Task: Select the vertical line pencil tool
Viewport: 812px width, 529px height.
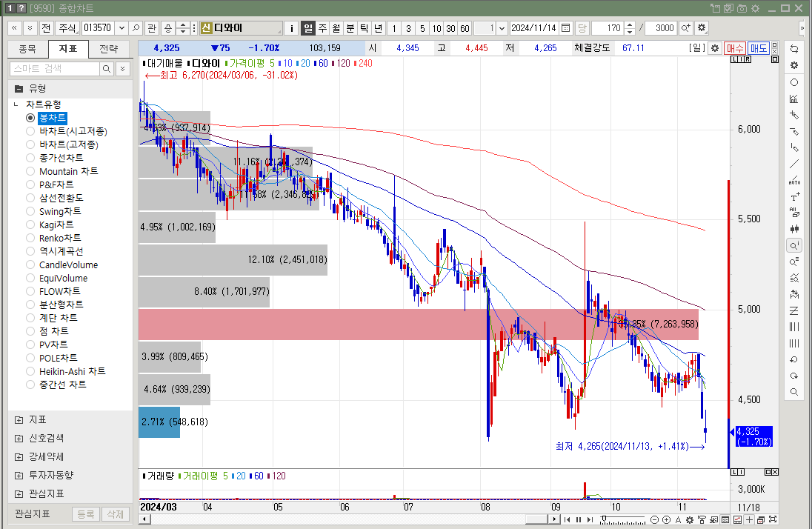Action: click(x=794, y=147)
